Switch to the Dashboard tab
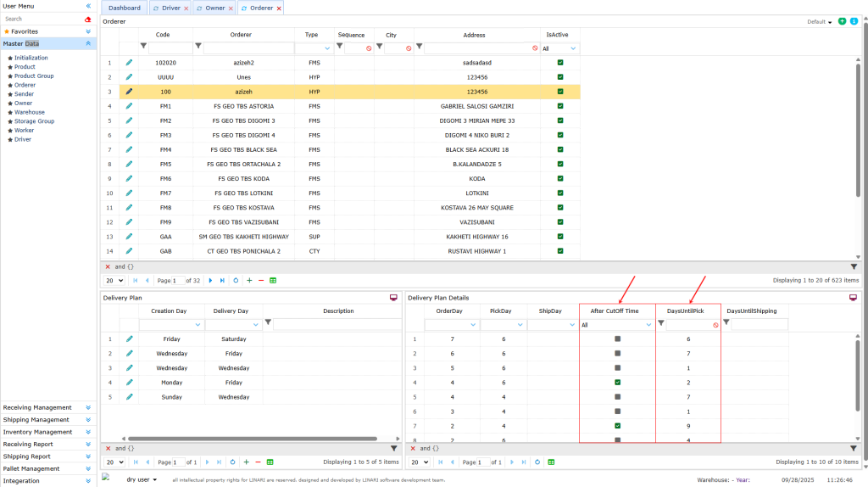Viewport: 868px width, 487px height. pyautogui.click(x=125, y=8)
